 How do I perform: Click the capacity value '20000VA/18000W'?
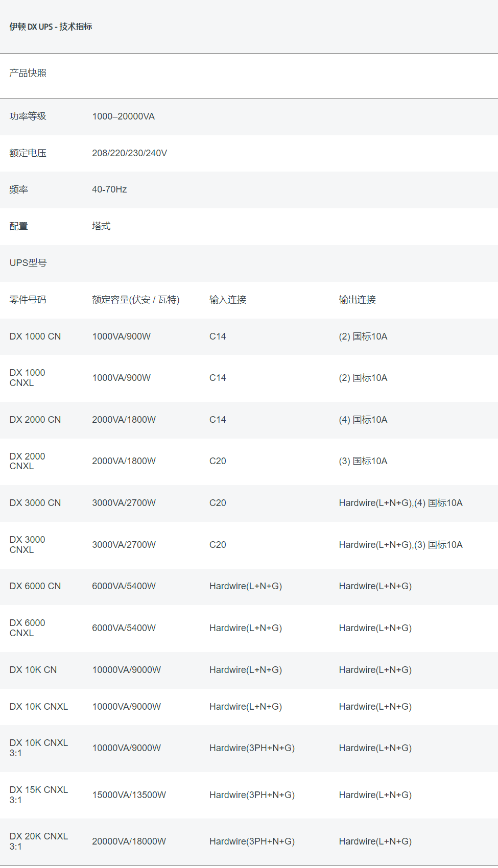coord(129,841)
